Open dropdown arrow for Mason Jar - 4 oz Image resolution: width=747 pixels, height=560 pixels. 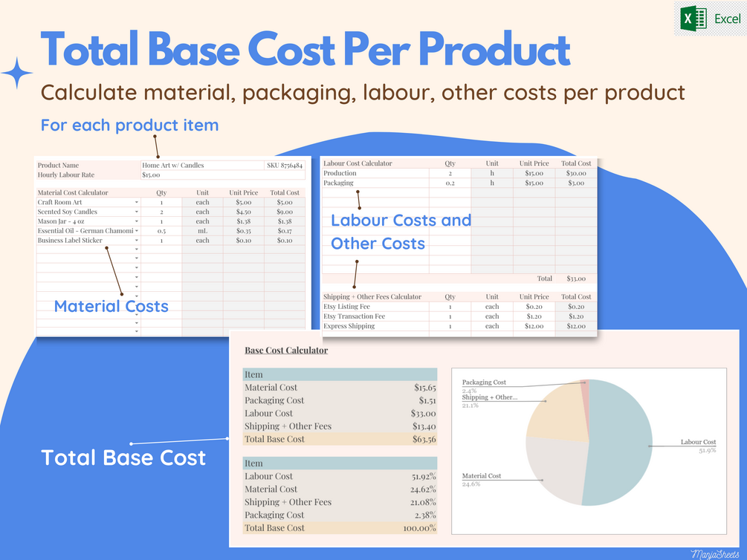pyautogui.click(x=137, y=221)
